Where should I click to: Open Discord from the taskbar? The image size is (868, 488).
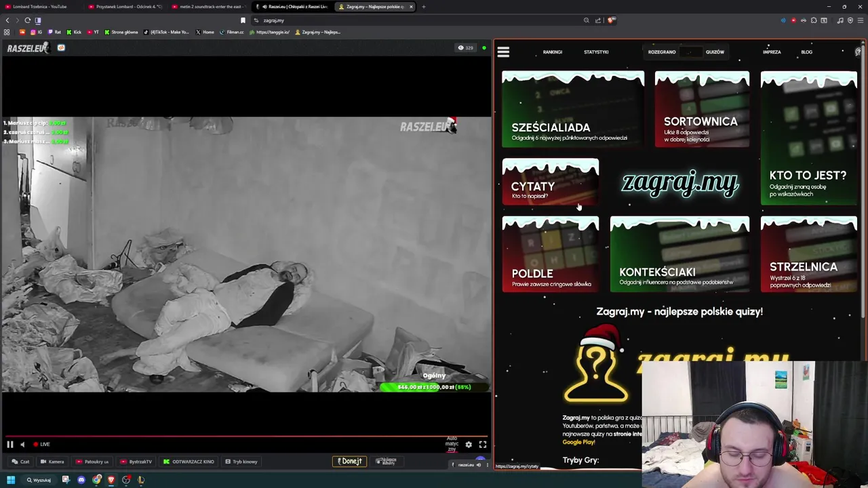click(x=81, y=480)
